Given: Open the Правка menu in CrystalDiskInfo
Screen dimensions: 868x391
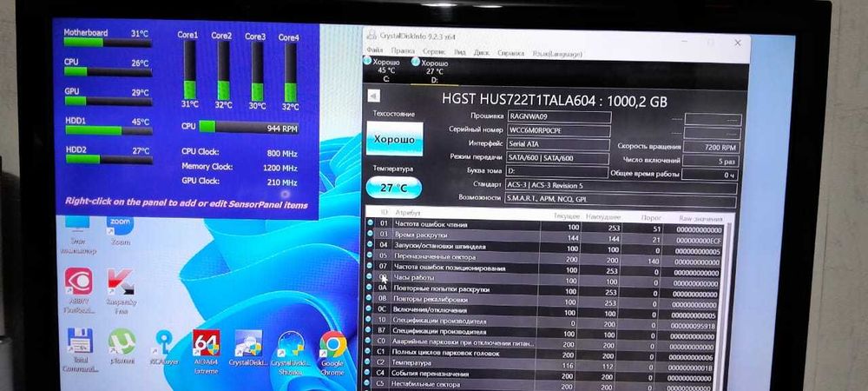Looking at the screenshot, I should 403,51.
